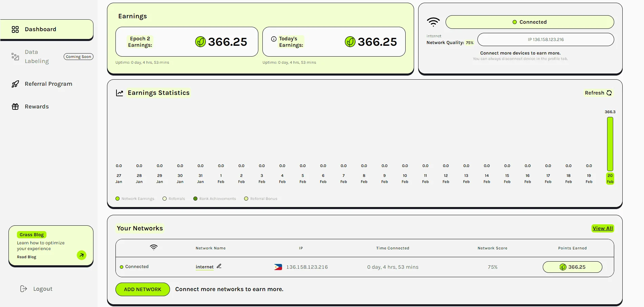This screenshot has height=307, width=644.
Task: Click the 75% network score cell
Action: tap(493, 267)
